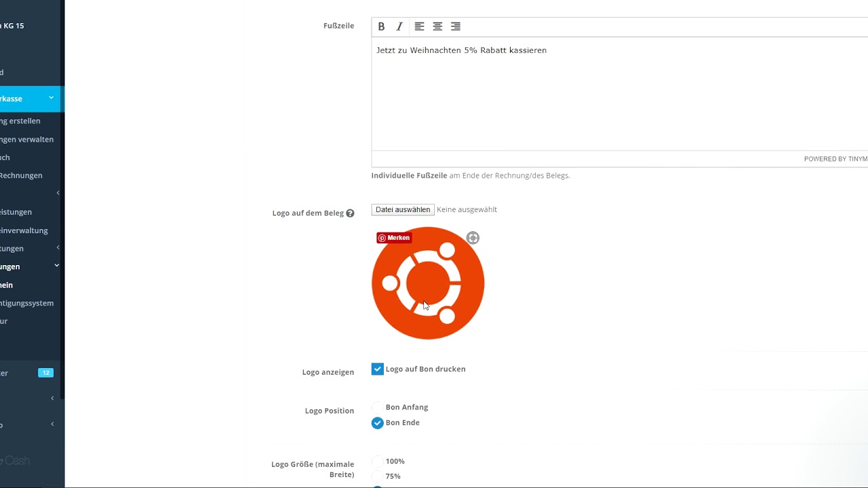Expand the lowest sidebar chevron above the Cash logo

point(52,424)
